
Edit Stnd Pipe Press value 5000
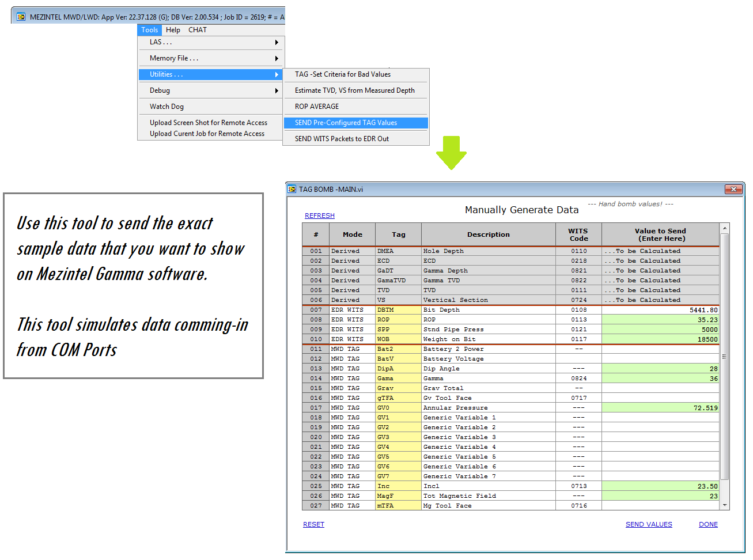click(x=660, y=330)
